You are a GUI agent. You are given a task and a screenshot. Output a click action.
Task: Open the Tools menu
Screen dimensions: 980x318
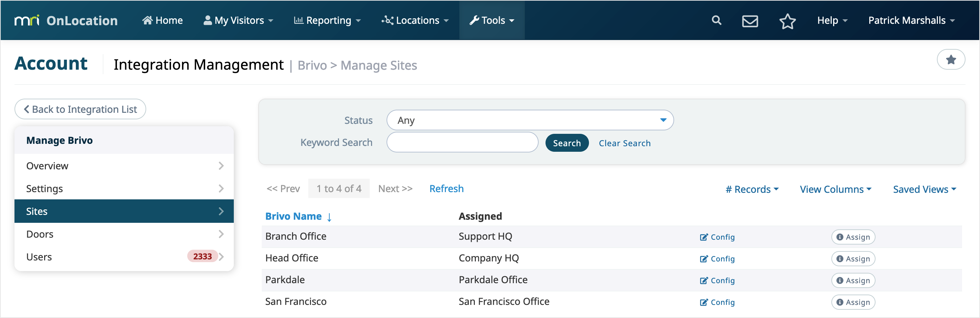click(491, 20)
